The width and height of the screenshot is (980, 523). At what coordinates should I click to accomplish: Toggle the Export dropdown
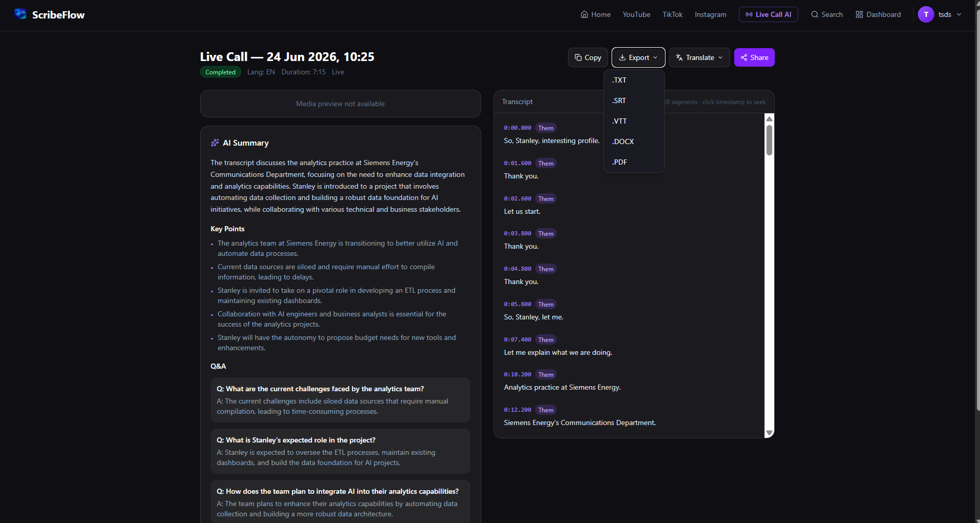tap(638, 57)
